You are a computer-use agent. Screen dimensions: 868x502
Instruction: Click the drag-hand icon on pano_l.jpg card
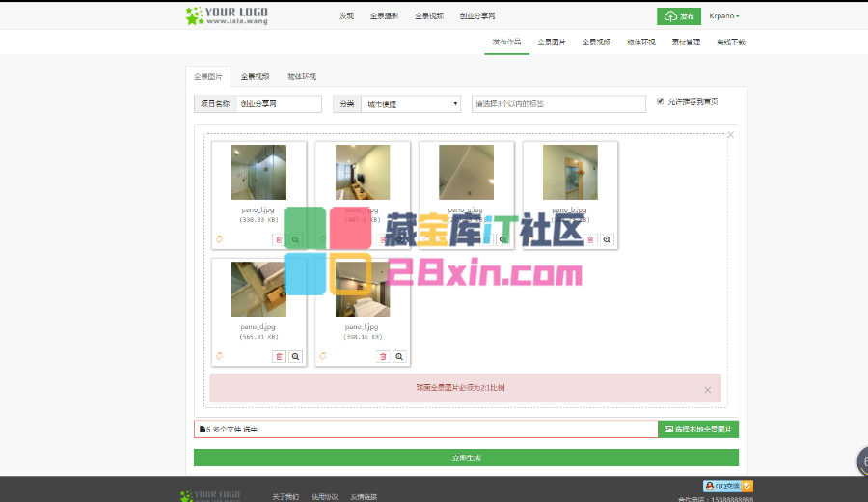tap(219, 239)
